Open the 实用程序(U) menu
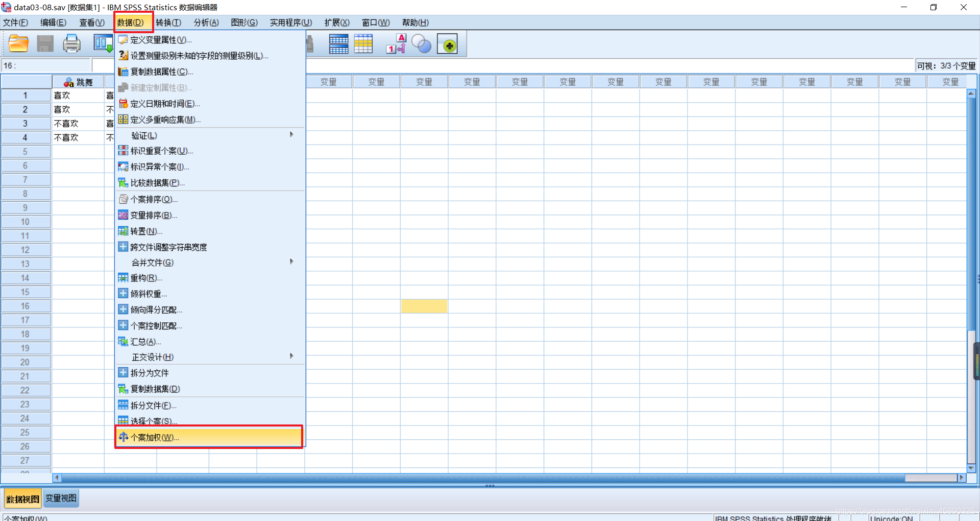Image resolution: width=980 pixels, height=521 pixels. coord(291,22)
